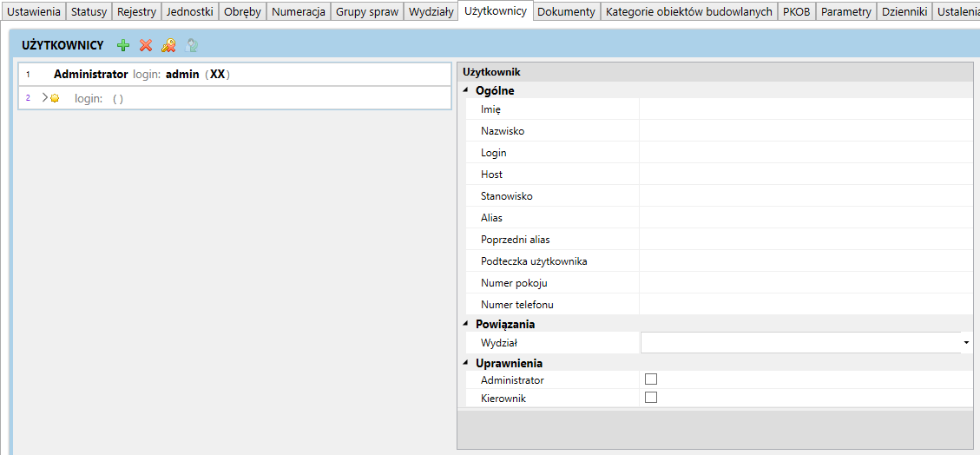Image resolution: width=980 pixels, height=455 pixels.
Task: Click the Stanowisko value field
Action: 806,196
